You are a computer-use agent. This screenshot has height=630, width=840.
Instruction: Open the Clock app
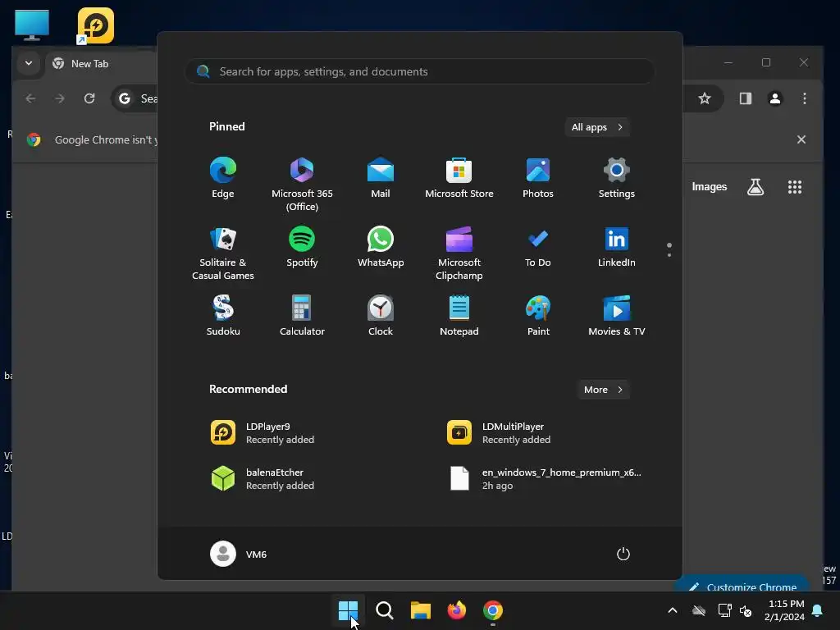coord(381,316)
